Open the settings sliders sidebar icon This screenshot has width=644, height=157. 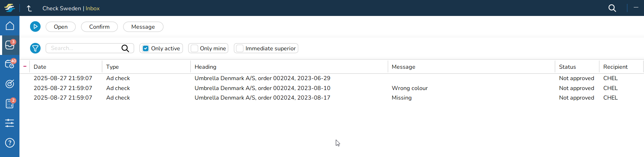pyautogui.click(x=10, y=123)
